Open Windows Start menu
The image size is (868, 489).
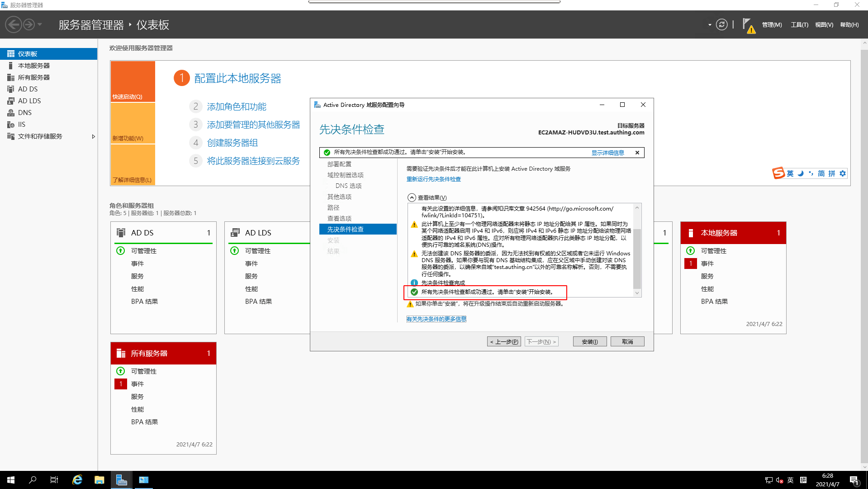pyautogui.click(x=11, y=480)
